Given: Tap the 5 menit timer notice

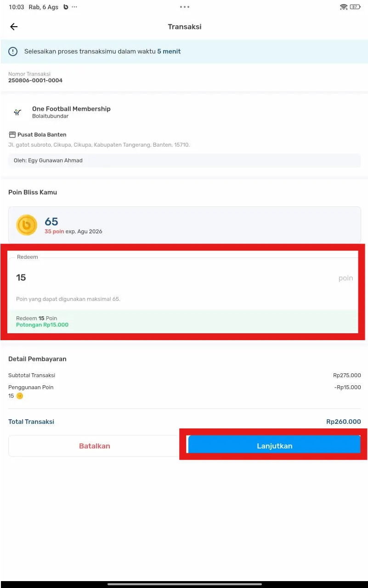Looking at the screenshot, I should (x=169, y=51).
